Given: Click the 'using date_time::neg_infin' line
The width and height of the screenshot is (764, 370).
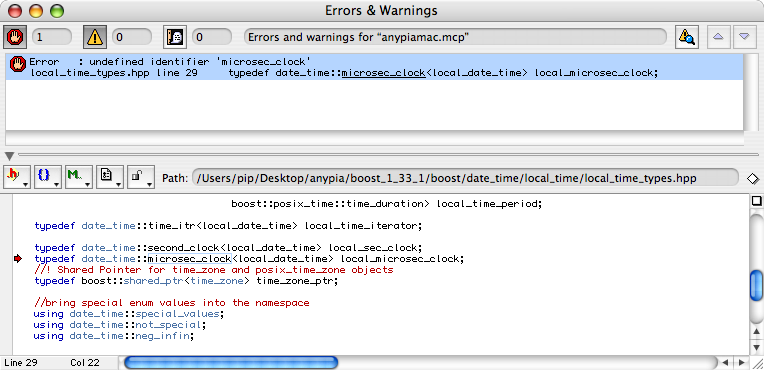Looking at the screenshot, I should coord(114,336).
